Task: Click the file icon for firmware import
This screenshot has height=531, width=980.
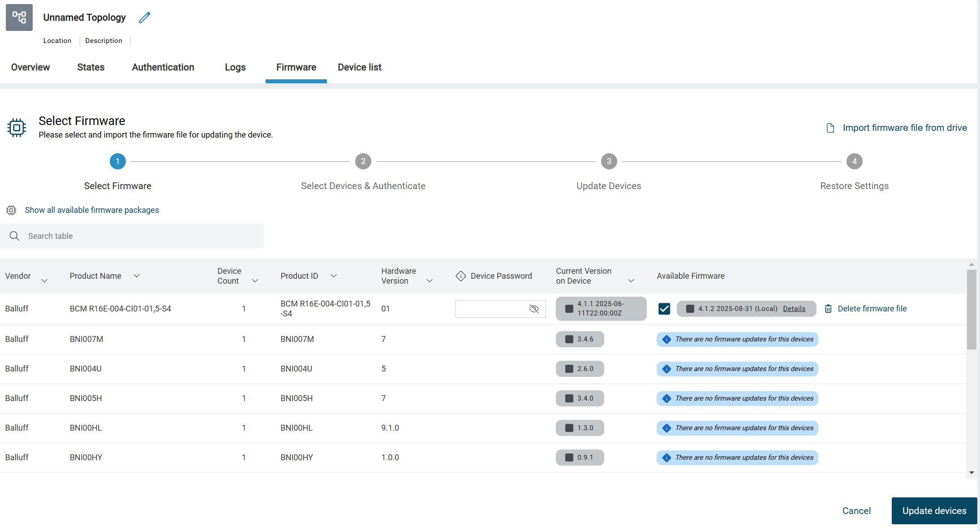Action: click(x=830, y=128)
